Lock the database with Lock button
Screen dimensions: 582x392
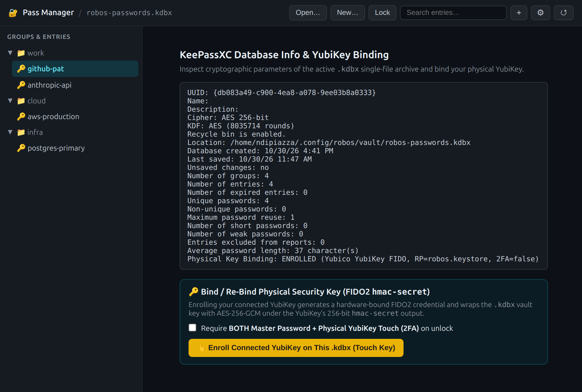382,13
